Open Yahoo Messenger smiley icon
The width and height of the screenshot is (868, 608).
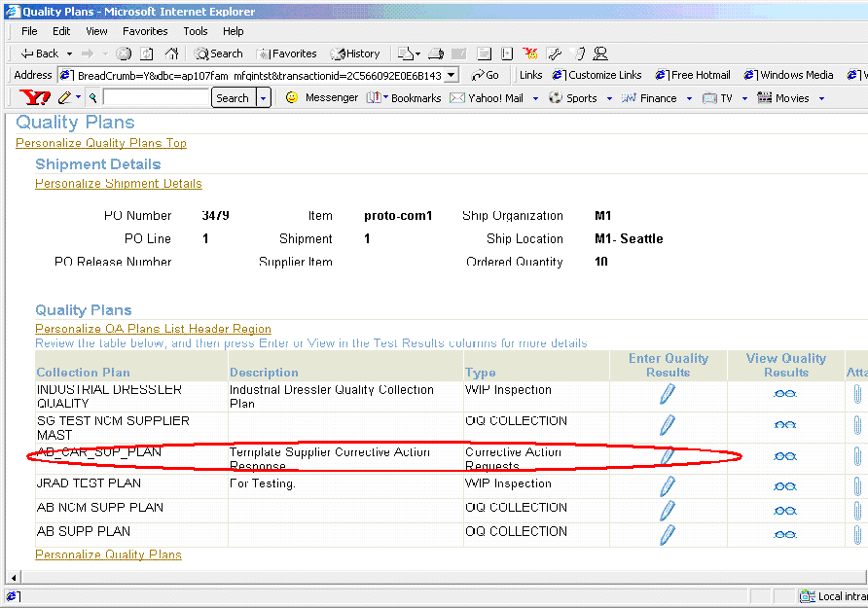click(x=292, y=97)
